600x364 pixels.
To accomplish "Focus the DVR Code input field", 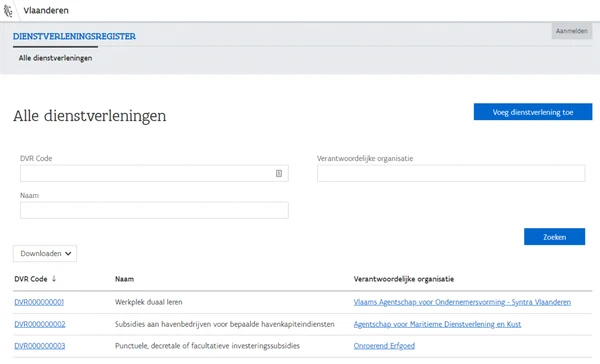I will [154, 173].
